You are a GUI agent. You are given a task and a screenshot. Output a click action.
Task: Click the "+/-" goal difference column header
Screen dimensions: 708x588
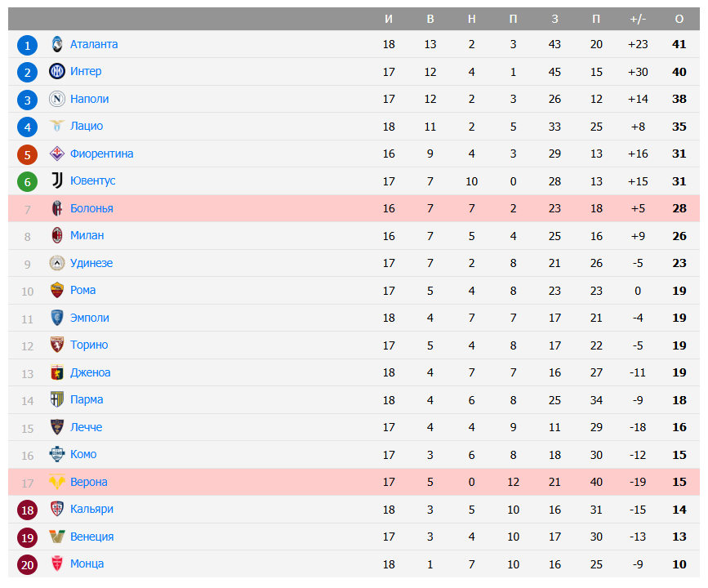coord(638,19)
